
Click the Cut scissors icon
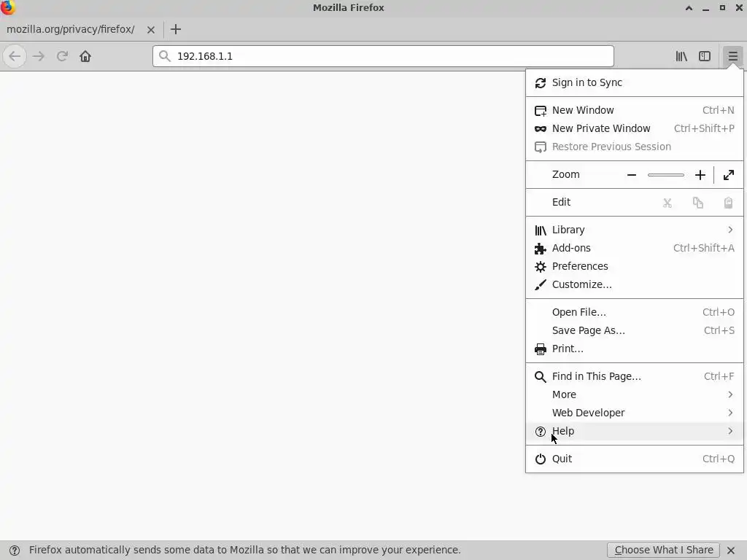click(x=667, y=203)
